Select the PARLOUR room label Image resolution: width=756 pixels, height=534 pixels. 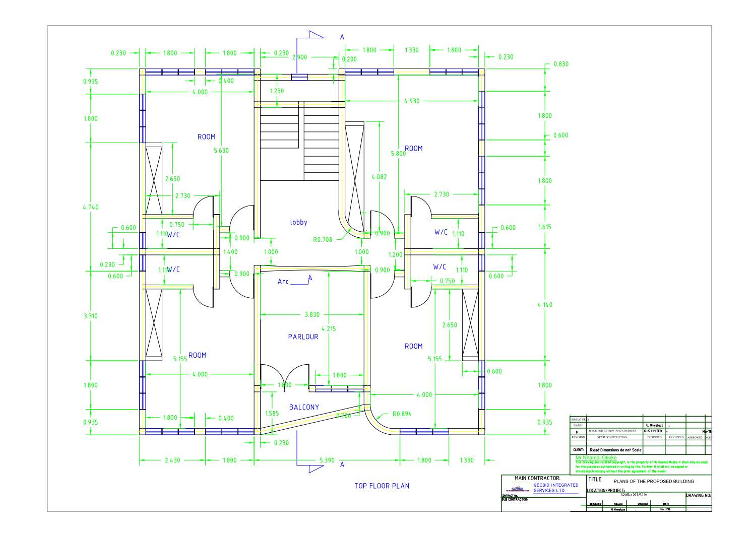click(x=302, y=337)
